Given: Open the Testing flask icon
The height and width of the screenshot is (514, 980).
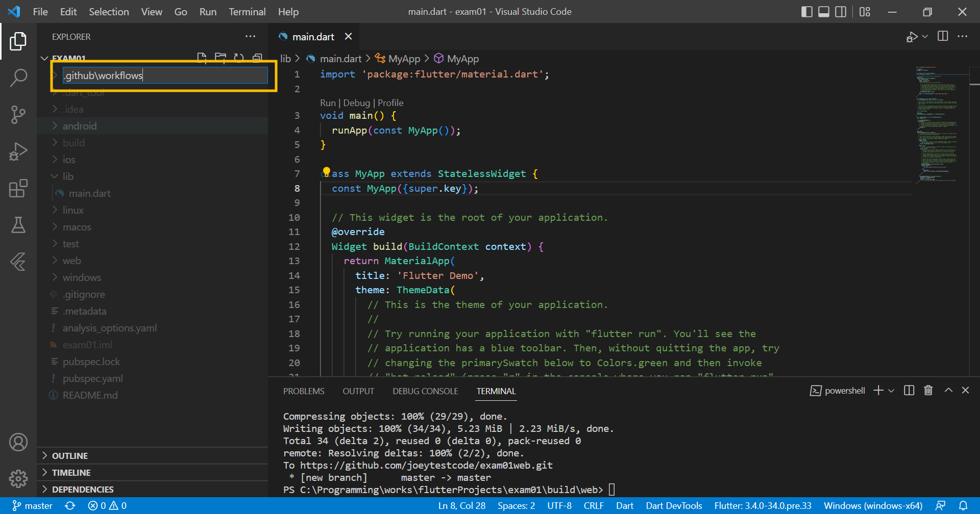Looking at the screenshot, I should click(18, 225).
